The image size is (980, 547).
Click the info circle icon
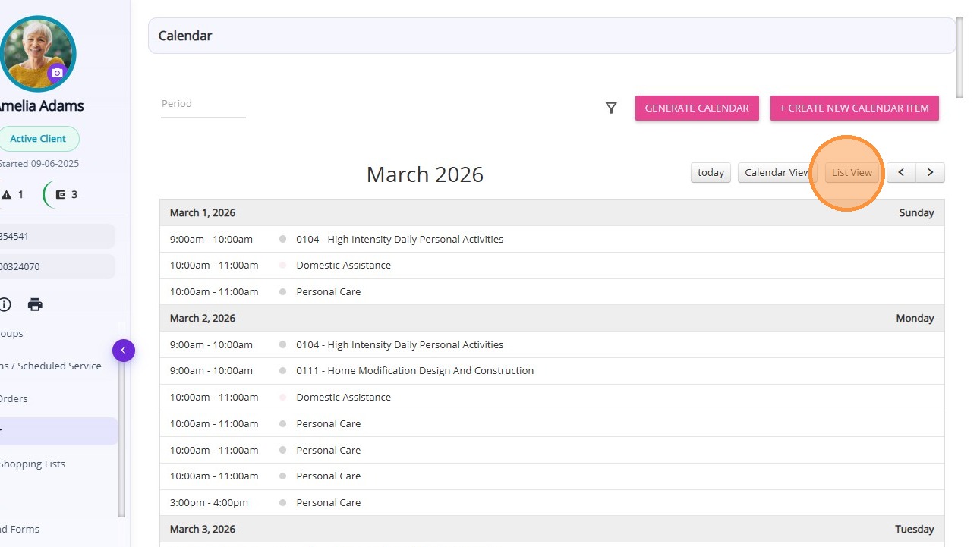(5, 304)
